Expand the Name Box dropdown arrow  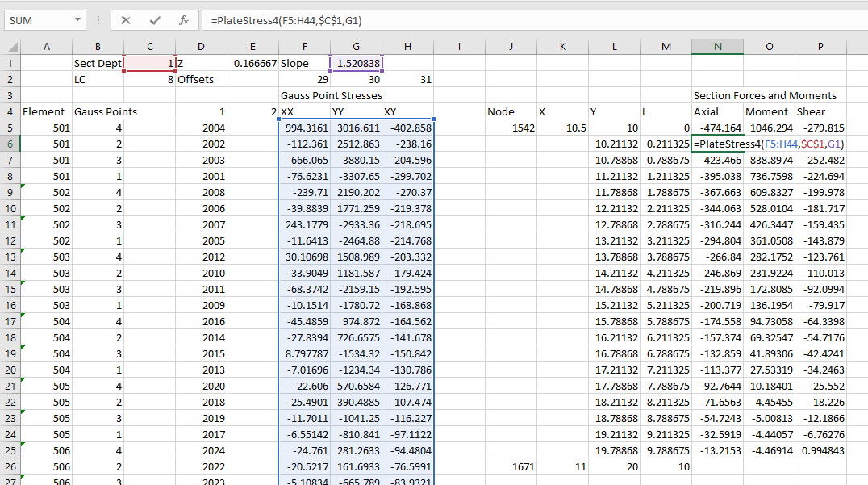pyautogui.click(x=77, y=20)
